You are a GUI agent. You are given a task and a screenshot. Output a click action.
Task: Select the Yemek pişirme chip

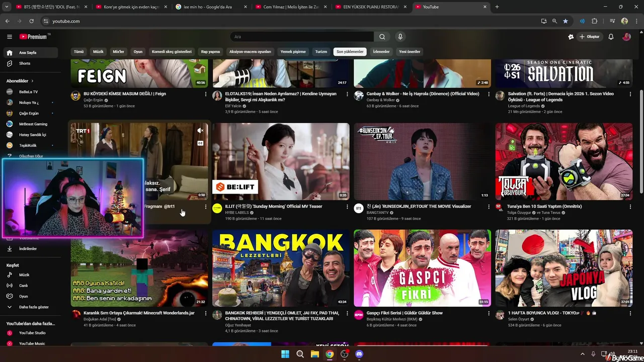pos(293,52)
